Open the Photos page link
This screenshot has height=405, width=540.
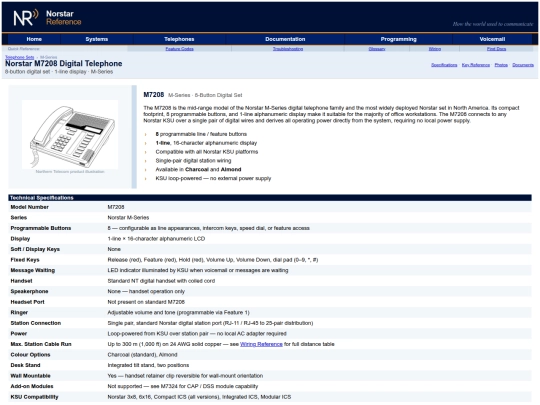[x=501, y=65]
